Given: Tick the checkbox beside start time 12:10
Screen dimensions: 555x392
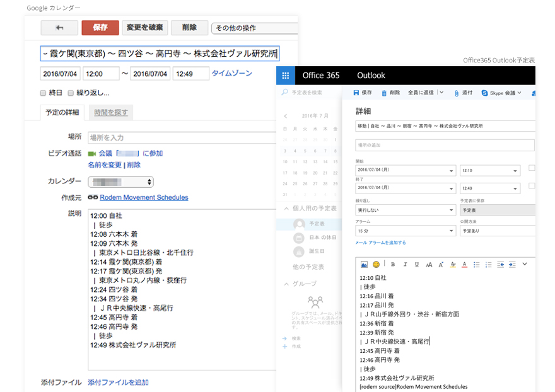Looking at the screenshot, I should point(531,168).
